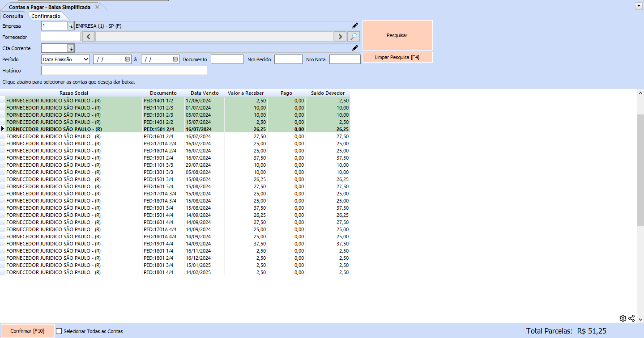The height and width of the screenshot is (338, 644).
Task: Open Fornecedor search magnifier icon
Action: [x=354, y=37]
